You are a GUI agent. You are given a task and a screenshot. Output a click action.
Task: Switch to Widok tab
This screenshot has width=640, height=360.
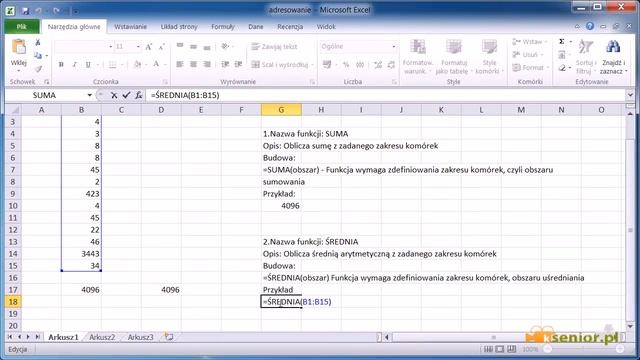click(326, 27)
